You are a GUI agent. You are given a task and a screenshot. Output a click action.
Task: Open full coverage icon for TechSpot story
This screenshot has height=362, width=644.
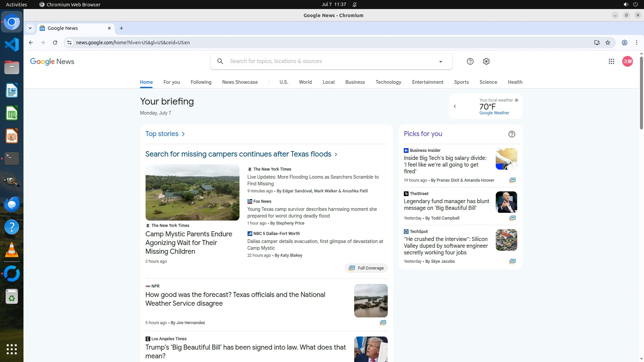512,261
